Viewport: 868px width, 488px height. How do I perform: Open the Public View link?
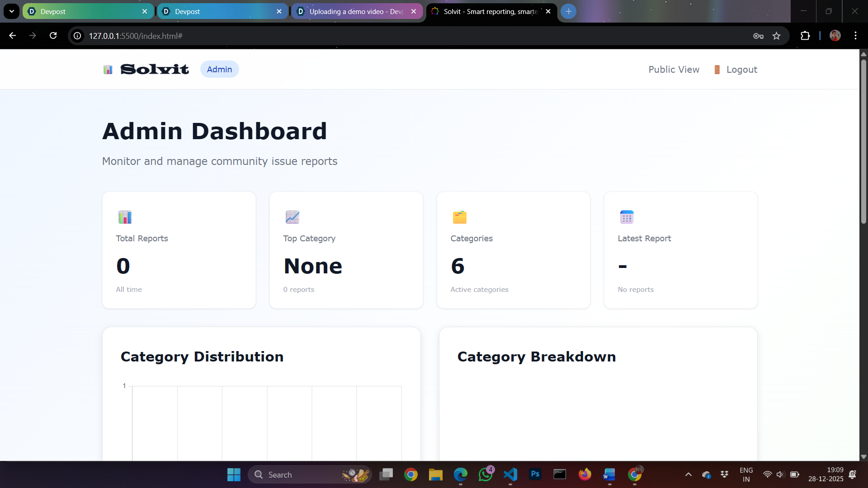(674, 70)
